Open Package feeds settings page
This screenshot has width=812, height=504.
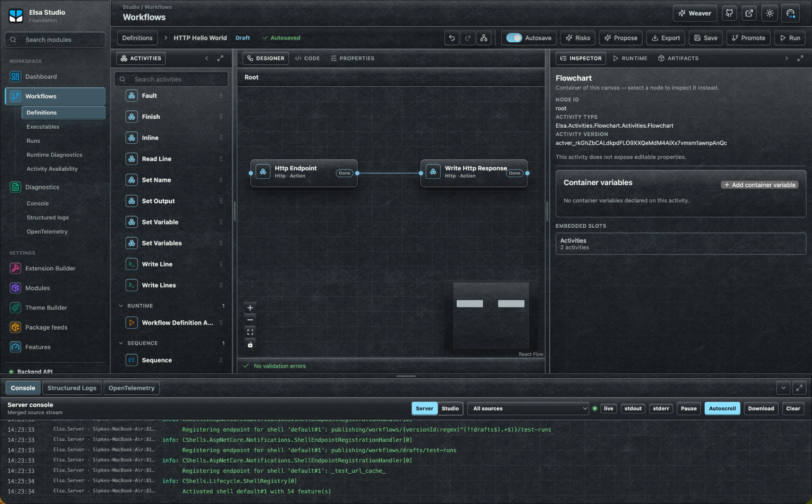(x=55, y=327)
